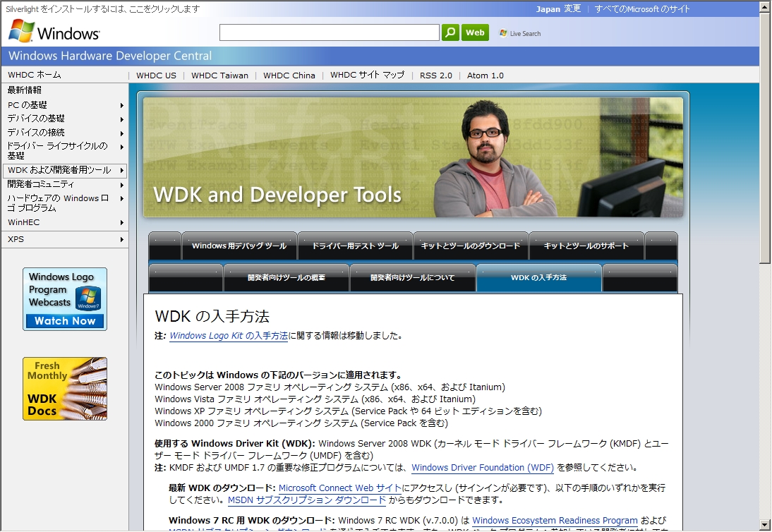Screen dimensions: 772x532
Task: Open the 開発者向けツールの概要 tab
Action: 287,278
